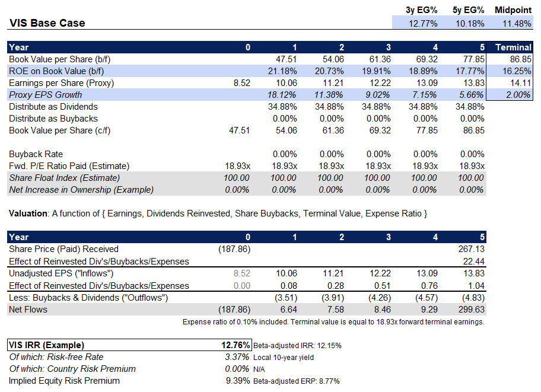The height and width of the screenshot is (392, 541).
Task: Select the Terminal column header
Action: pos(513,47)
